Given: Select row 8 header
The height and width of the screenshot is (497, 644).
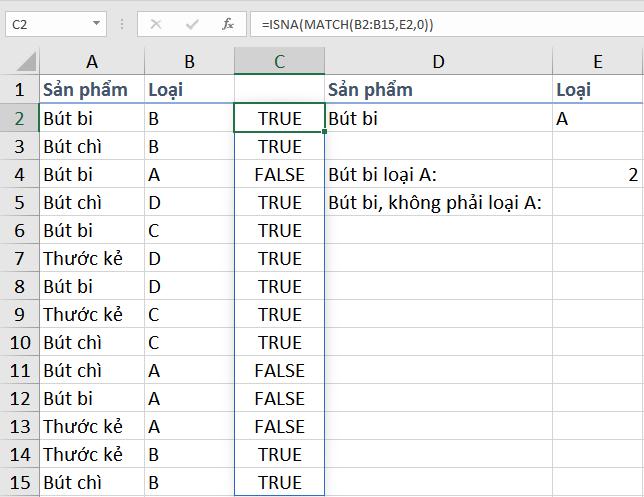Looking at the screenshot, I should click(20, 286).
